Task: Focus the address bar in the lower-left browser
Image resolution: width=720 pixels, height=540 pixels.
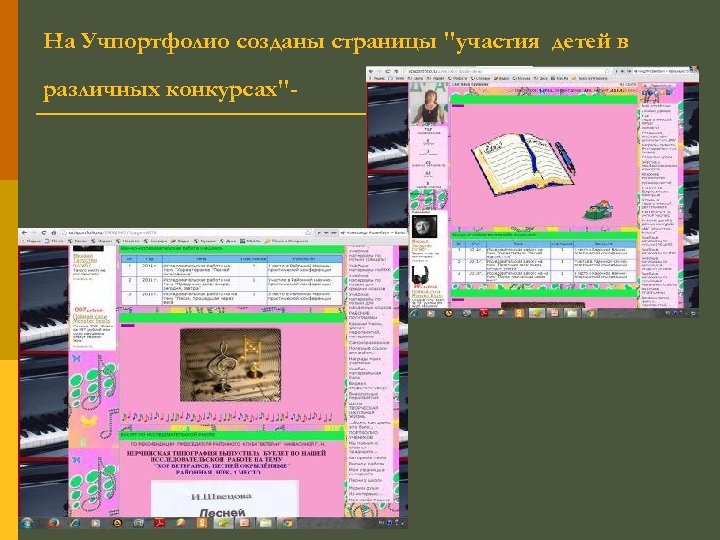Action: (186, 233)
